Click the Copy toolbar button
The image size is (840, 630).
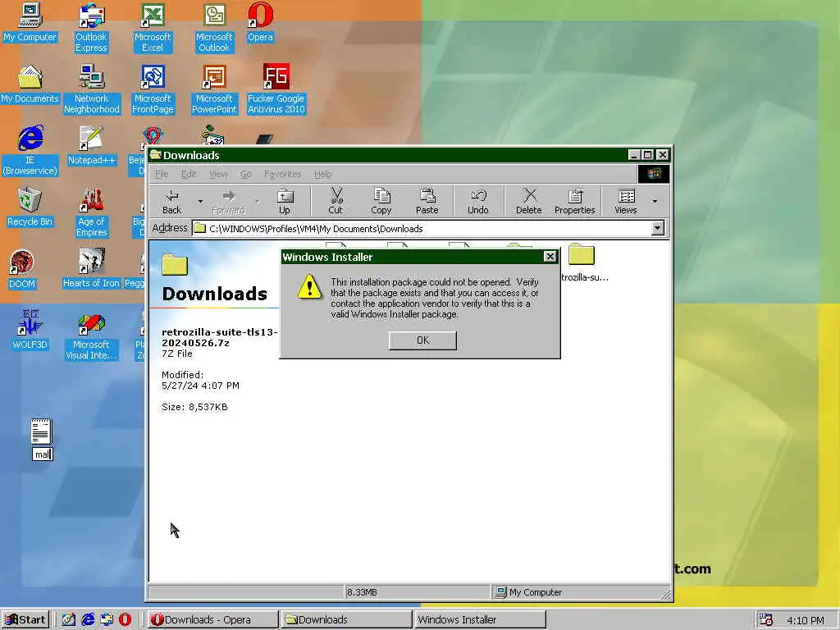coord(381,202)
